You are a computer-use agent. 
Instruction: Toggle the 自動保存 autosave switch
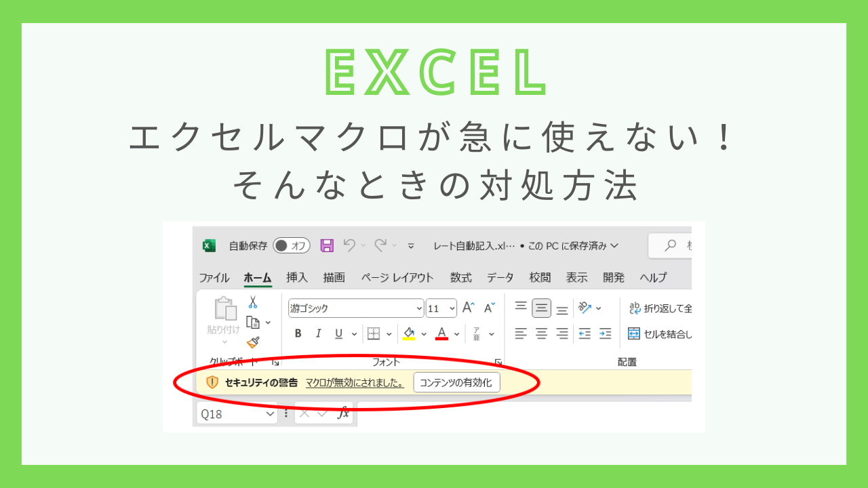pos(291,245)
